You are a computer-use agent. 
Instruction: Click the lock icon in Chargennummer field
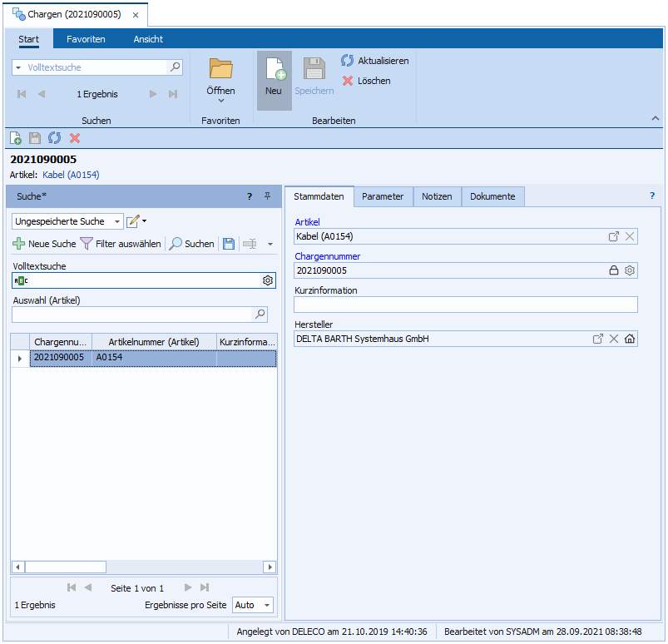tap(614, 270)
